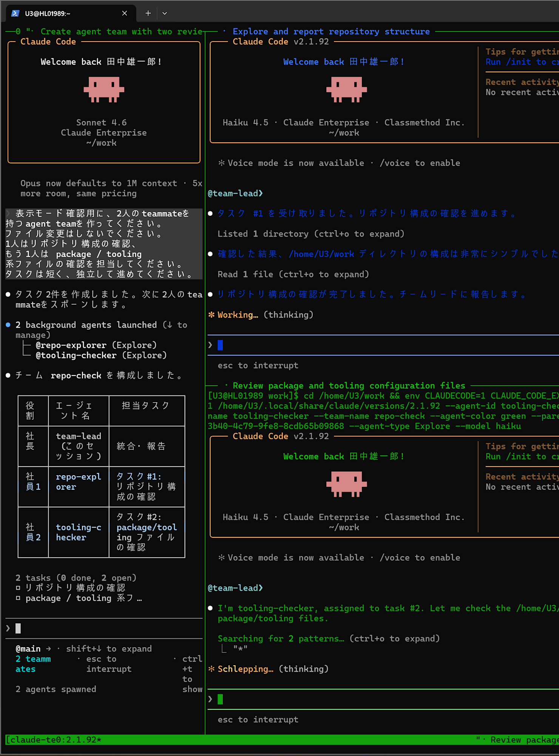Click the open task checkbox 'package / tooling 系フ…'
559x756 pixels.
[18, 598]
